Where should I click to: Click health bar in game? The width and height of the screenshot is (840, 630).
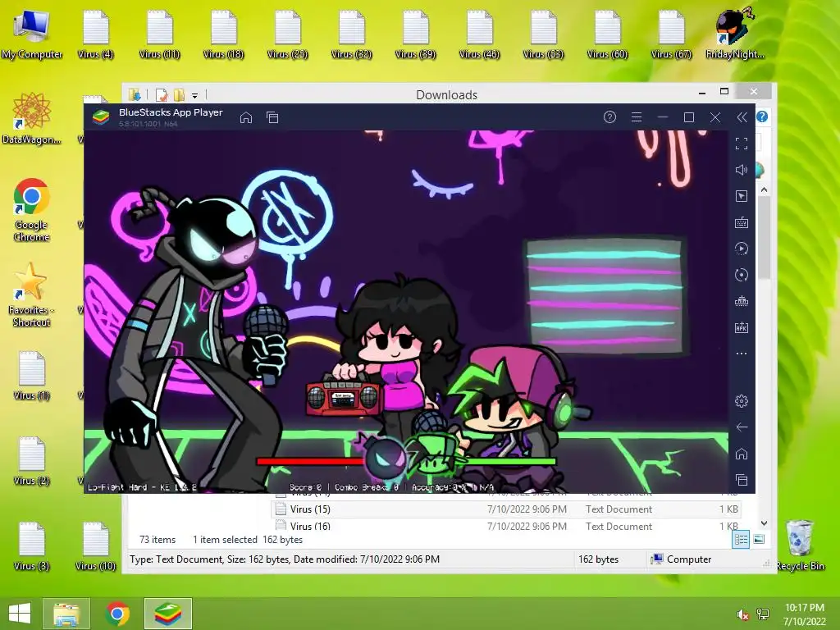[406, 461]
